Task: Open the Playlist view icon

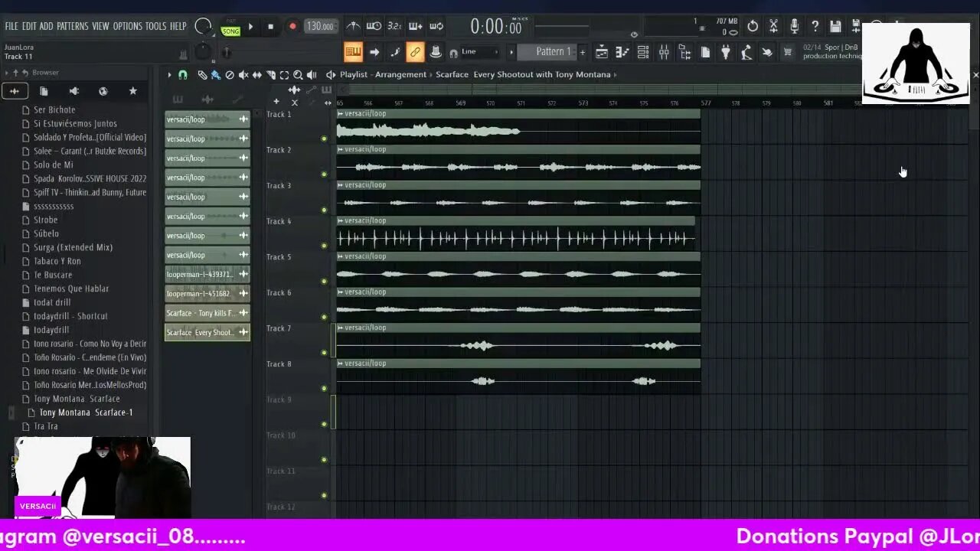Action: tap(602, 52)
